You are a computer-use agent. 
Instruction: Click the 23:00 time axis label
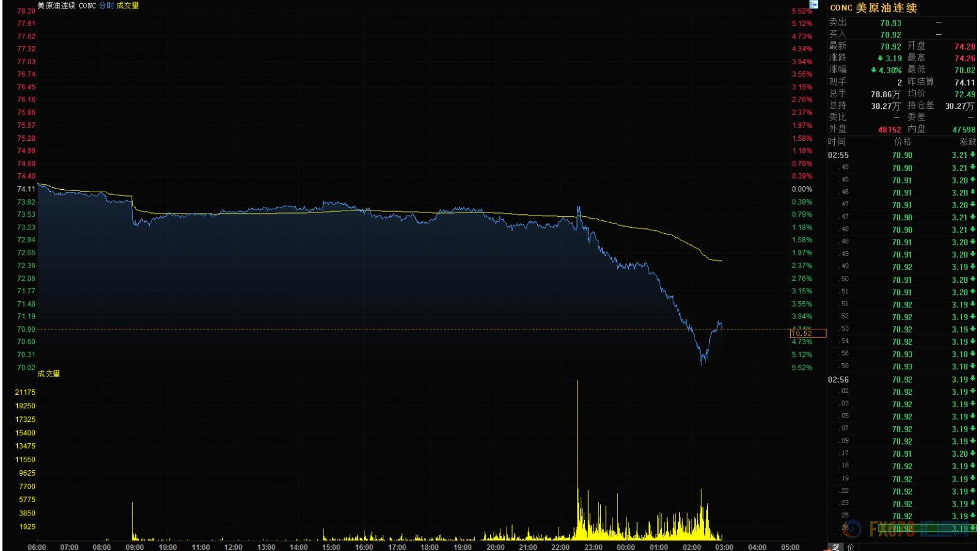[x=593, y=547]
